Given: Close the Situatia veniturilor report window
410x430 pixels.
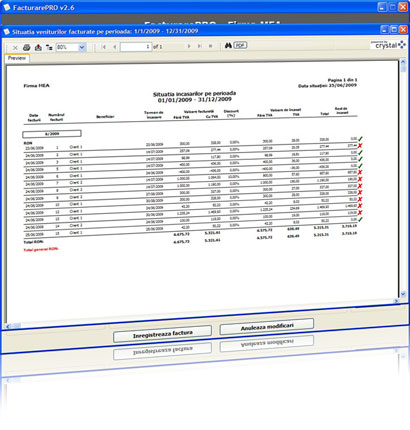Looking at the screenshot, I should pyautogui.click(x=403, y=30).
